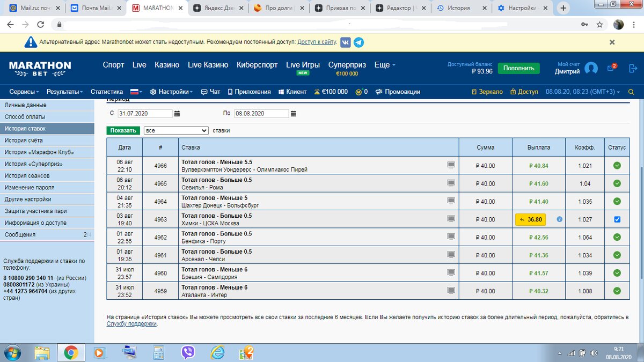Open Windows Explorer folder in taskbar

click(x=42, y=352)
